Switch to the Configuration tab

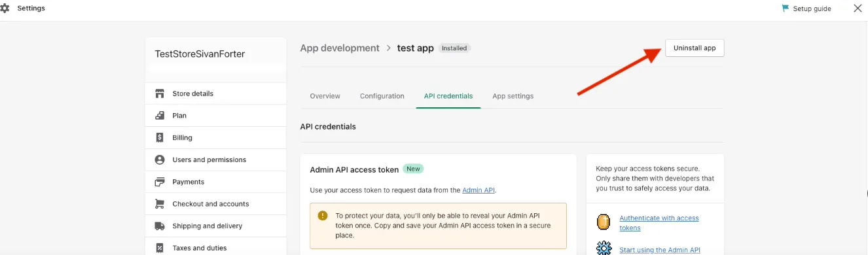382,96
